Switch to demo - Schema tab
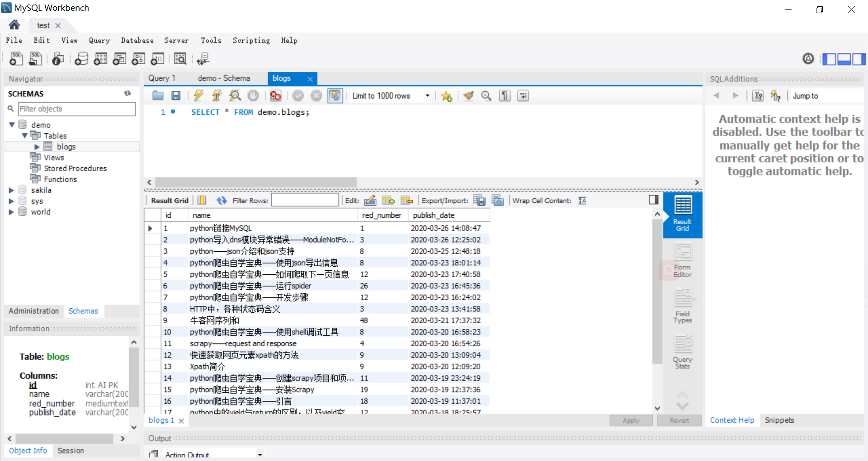This screenshot has height=461, width=868. point(224,78)
